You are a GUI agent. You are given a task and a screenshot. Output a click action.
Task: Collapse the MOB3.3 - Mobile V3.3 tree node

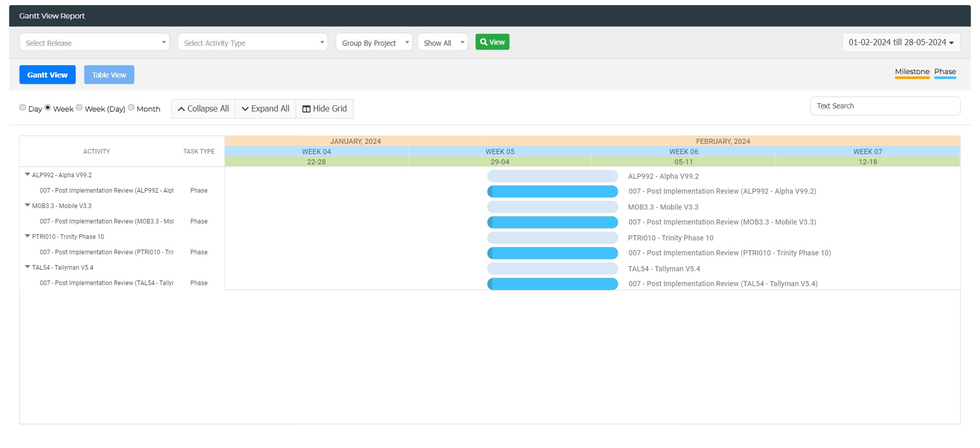pos(28,206)
